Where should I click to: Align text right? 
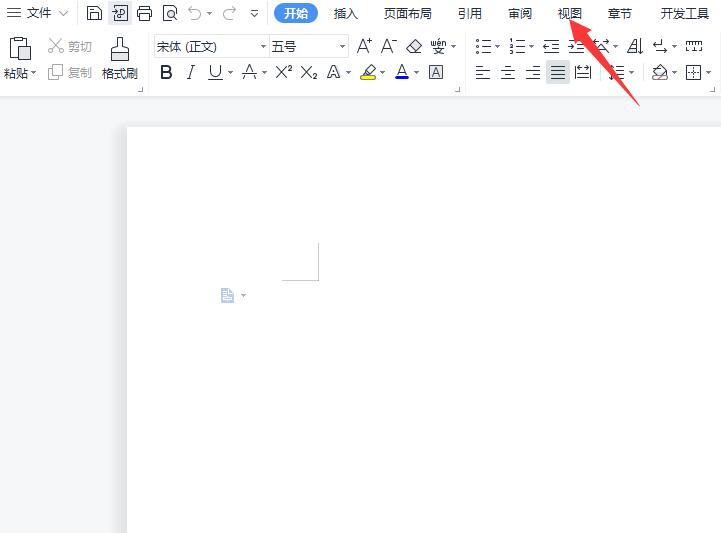[x=532, y=72]
